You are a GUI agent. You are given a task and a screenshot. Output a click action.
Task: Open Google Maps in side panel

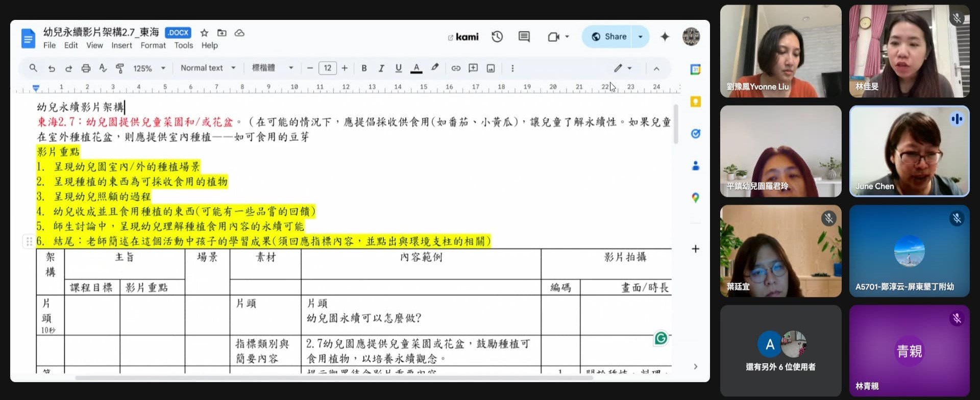click(x=695, y=197)
